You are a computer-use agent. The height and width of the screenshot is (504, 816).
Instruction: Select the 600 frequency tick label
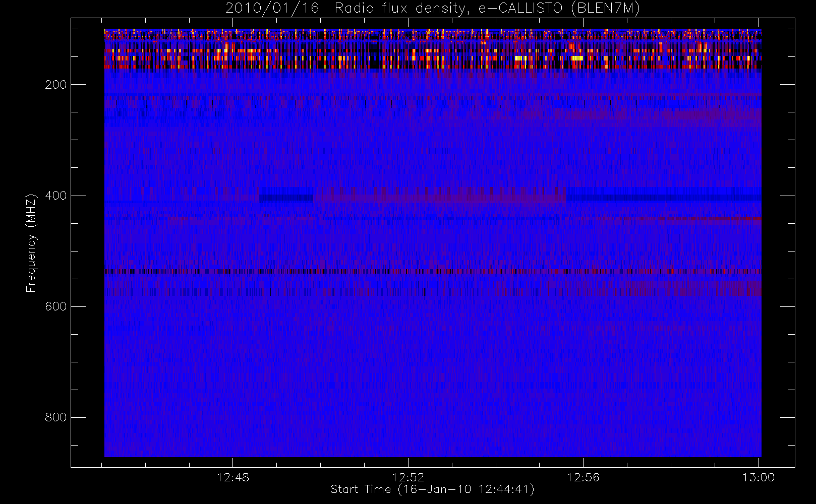(56, 306)
